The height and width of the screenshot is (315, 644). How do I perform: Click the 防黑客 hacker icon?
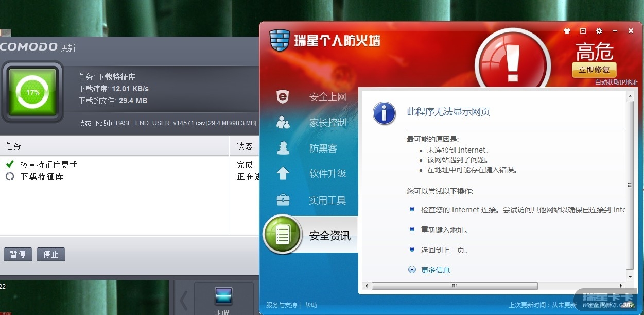[x=283, y=148]
